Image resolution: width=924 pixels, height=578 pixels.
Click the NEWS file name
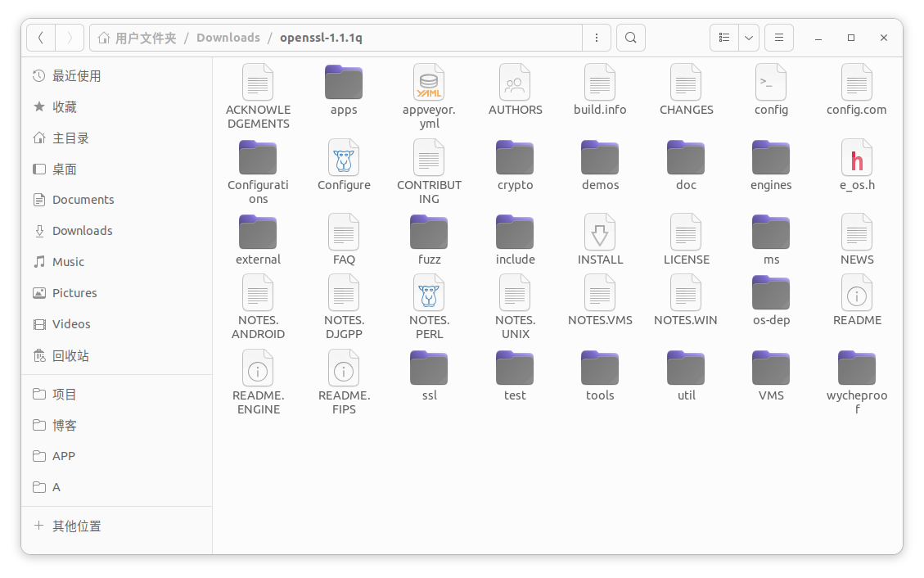(x=857, y=260)
